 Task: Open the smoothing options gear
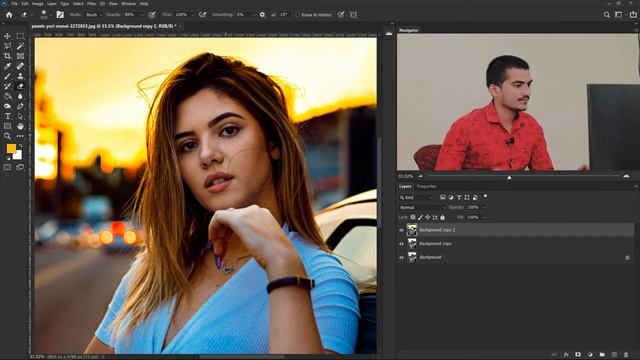(x=262, y=15)
